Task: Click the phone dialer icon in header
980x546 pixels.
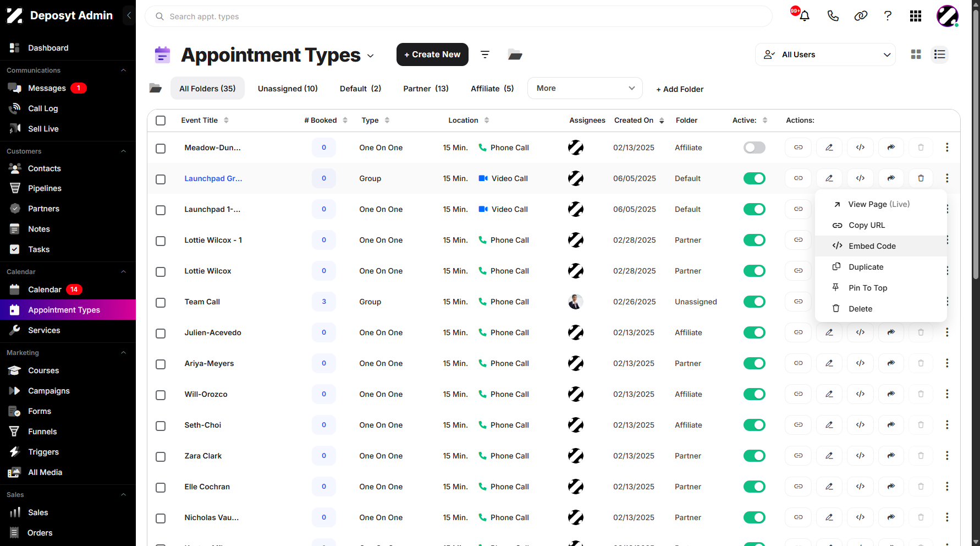Action: [833, 16]
